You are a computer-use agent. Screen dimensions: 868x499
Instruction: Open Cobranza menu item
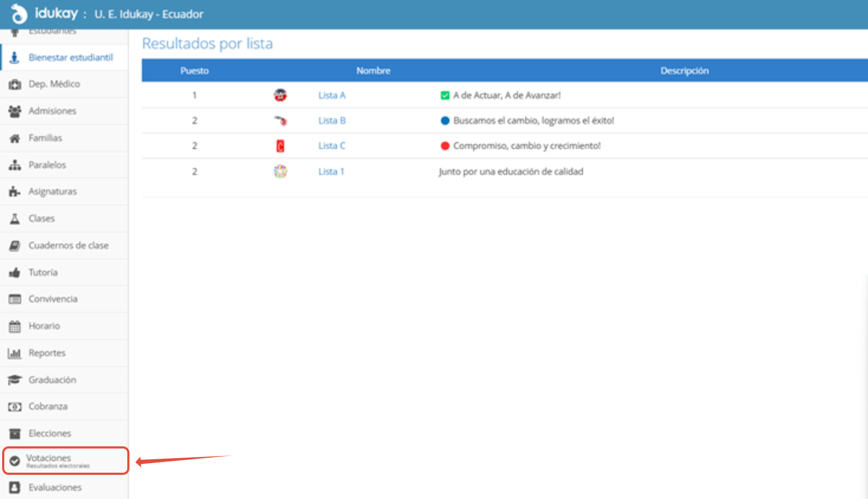pos(64,407)
